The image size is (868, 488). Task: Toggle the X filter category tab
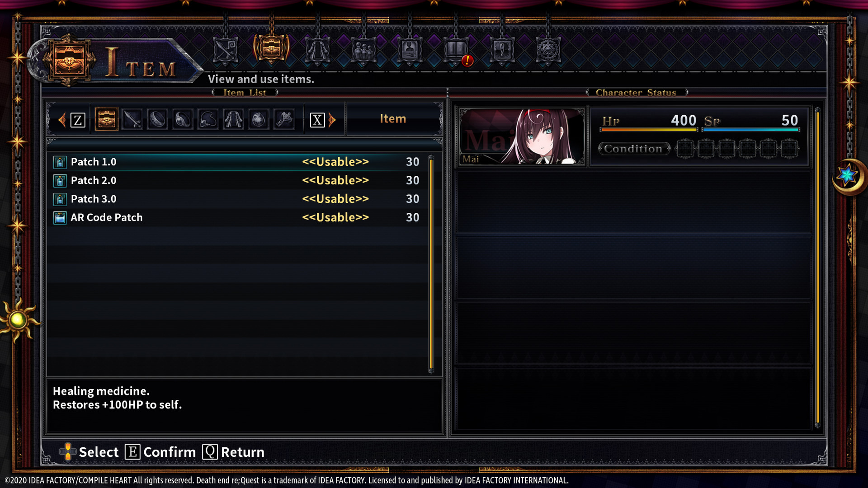point(316,118)
